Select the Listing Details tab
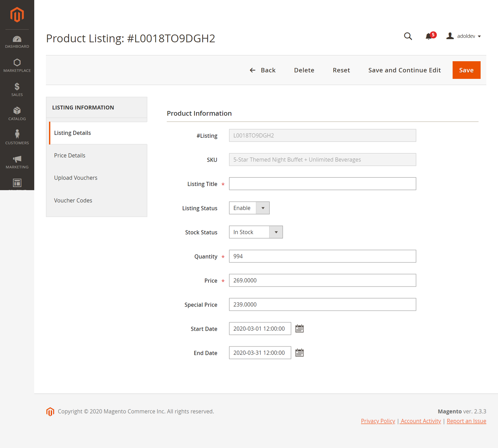 coord(98,133)
